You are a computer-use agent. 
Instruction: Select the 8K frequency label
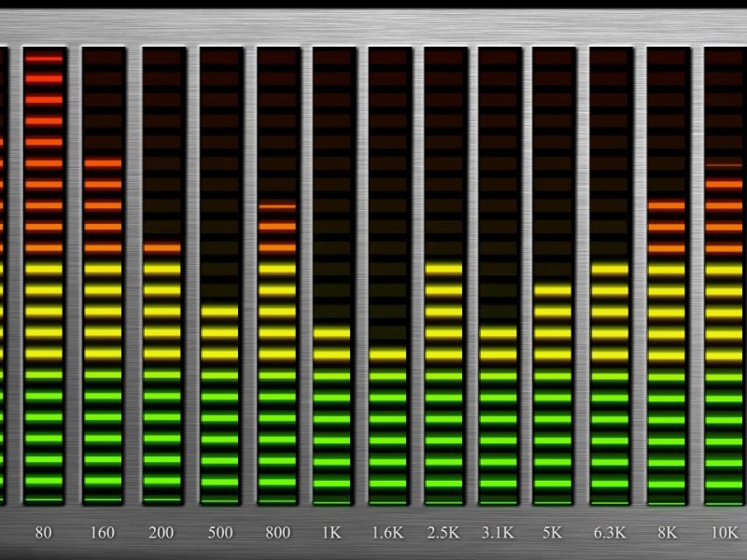click(667, 533)
